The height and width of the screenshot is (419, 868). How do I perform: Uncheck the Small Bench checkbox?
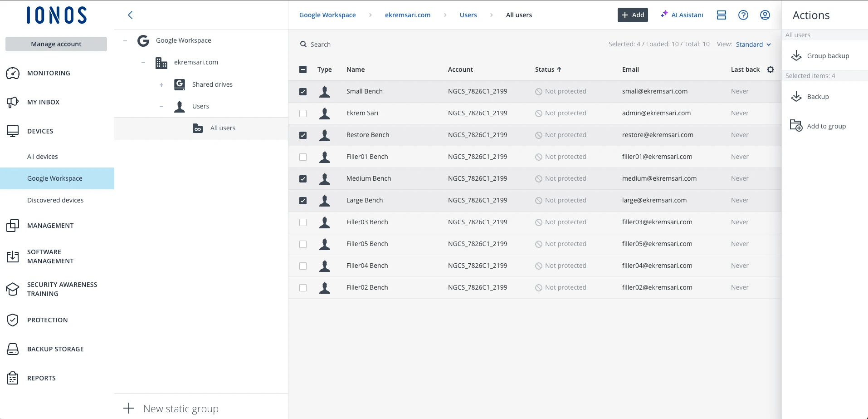pos(303,92)
